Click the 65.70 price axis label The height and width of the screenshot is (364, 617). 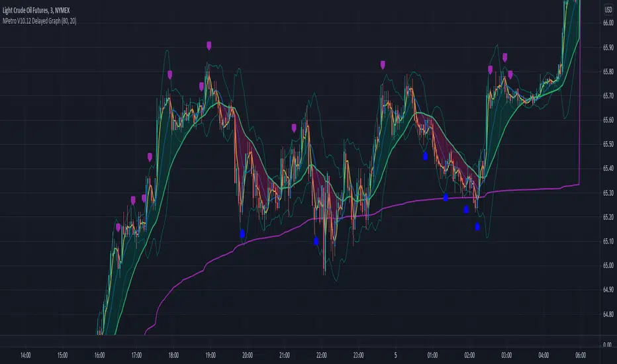[608, 95]
